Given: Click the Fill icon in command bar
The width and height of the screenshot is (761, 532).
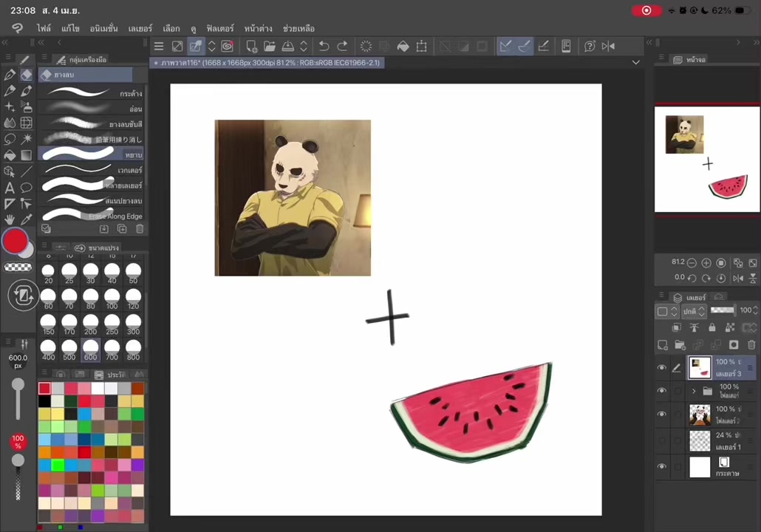Looking at the screenshot, I should pyautogui.click(x=403, y=46).
